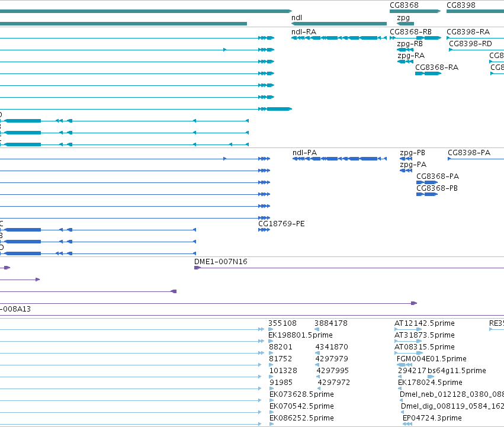Image resolution: width=504 pixels, height=427 pixels.
Task: Click the zpg-PA protein glyph
Action: pos(406,171)
